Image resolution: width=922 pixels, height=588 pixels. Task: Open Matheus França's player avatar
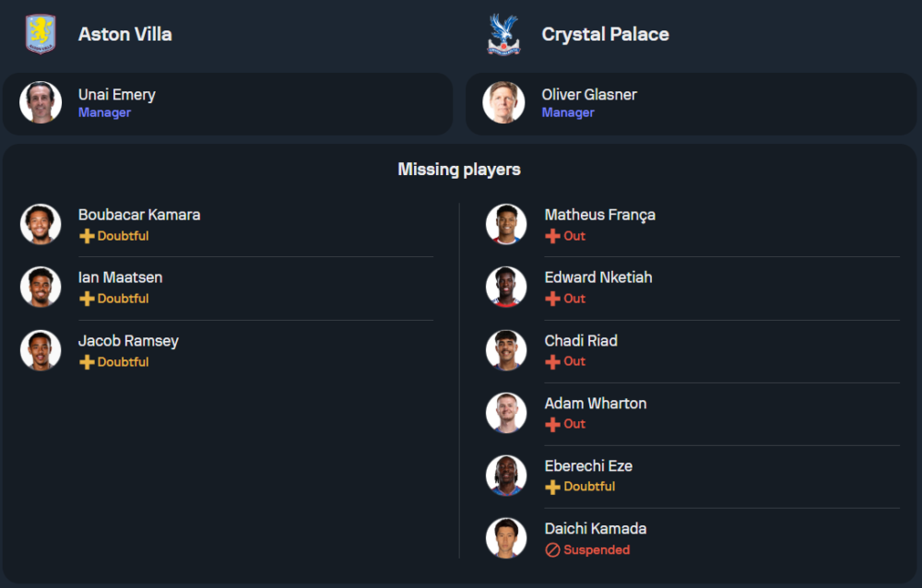506,224
